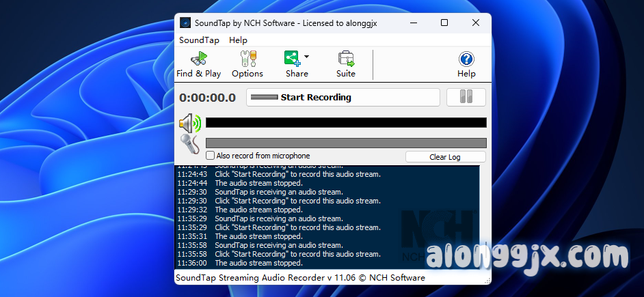Select the 11:36:00 audio stream stopped log entry
644x297 pixels.
258,263
